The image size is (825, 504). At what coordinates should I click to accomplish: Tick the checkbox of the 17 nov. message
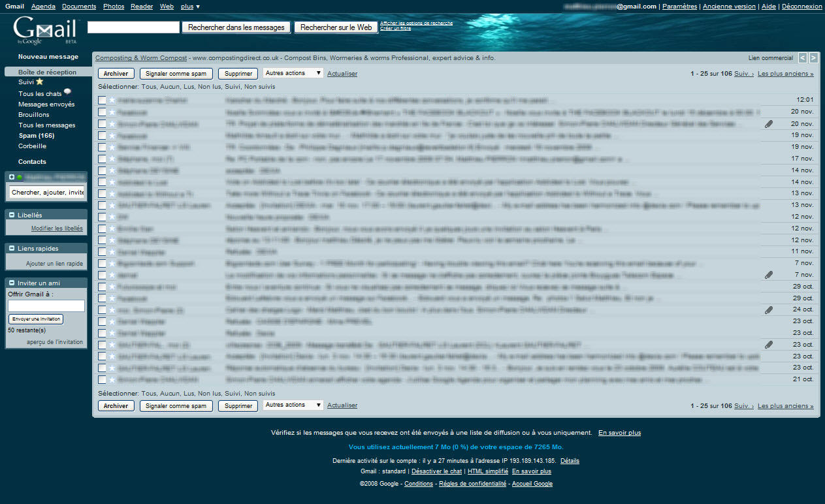click(102, 159)
